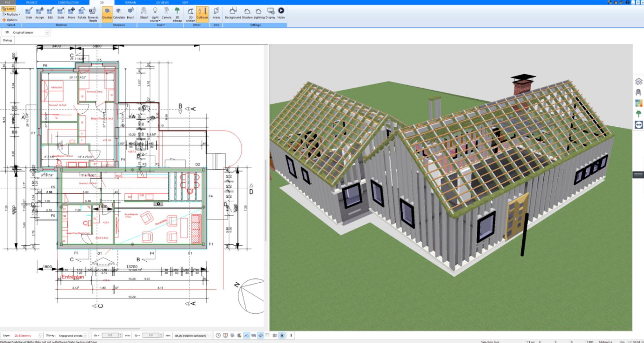Activate the Rotate material tool
Image resolution: width=644 pixels, height=343 pixels.
82,13
